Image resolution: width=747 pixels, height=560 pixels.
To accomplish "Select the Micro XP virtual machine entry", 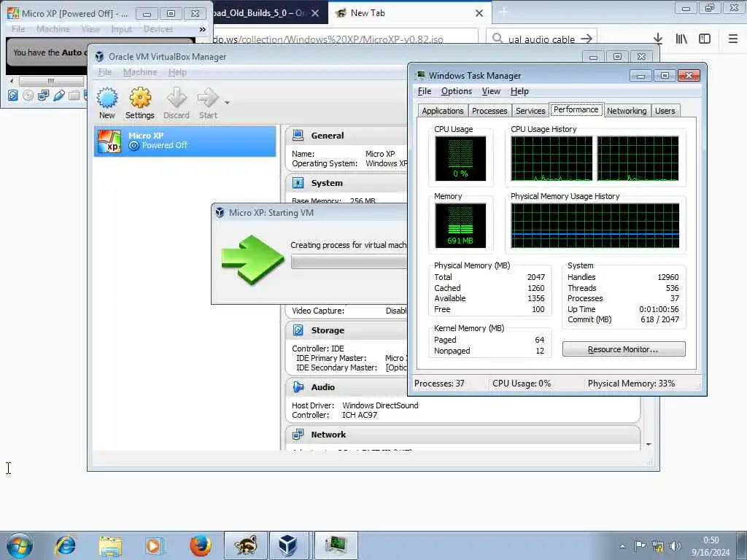I will pos(185,141).
